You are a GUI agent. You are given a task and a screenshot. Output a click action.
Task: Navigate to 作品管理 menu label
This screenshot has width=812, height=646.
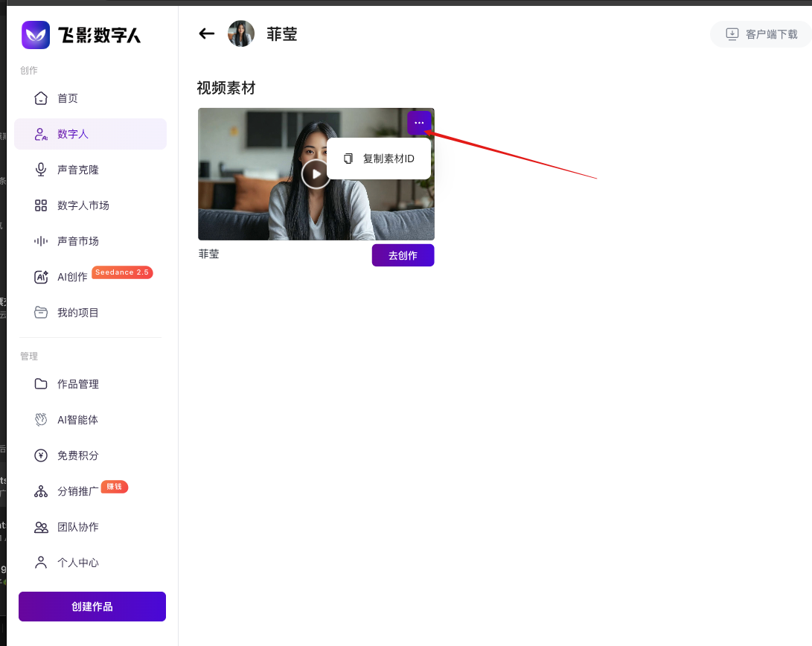click(77, 384)
